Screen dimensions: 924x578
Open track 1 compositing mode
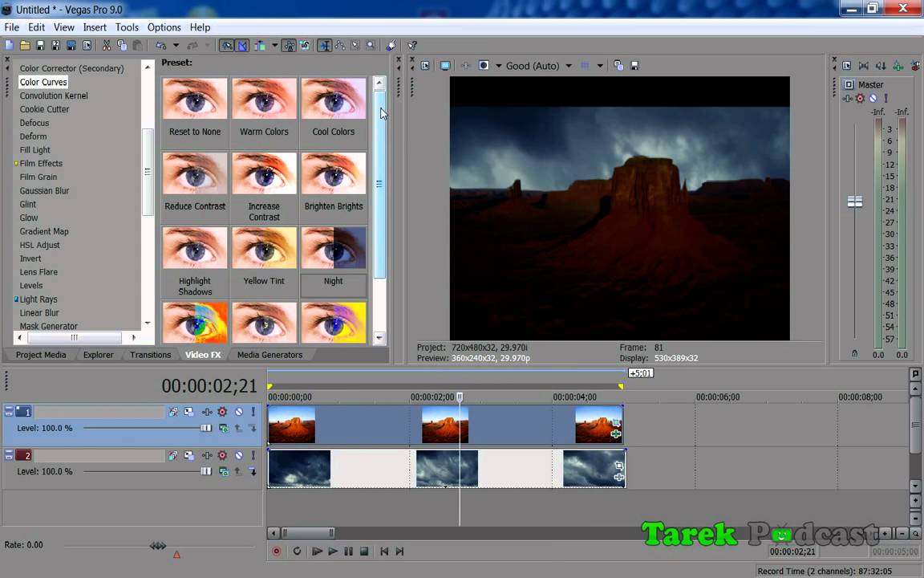[223, 428]
